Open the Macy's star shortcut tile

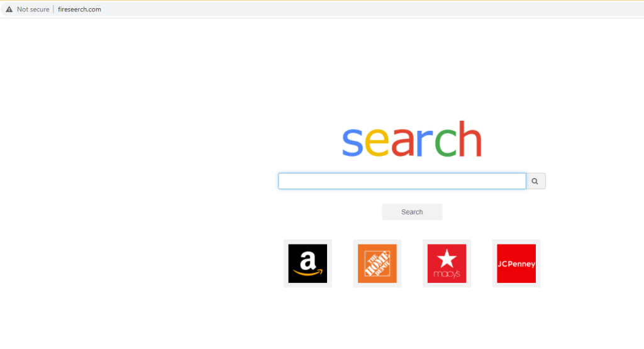447,263
